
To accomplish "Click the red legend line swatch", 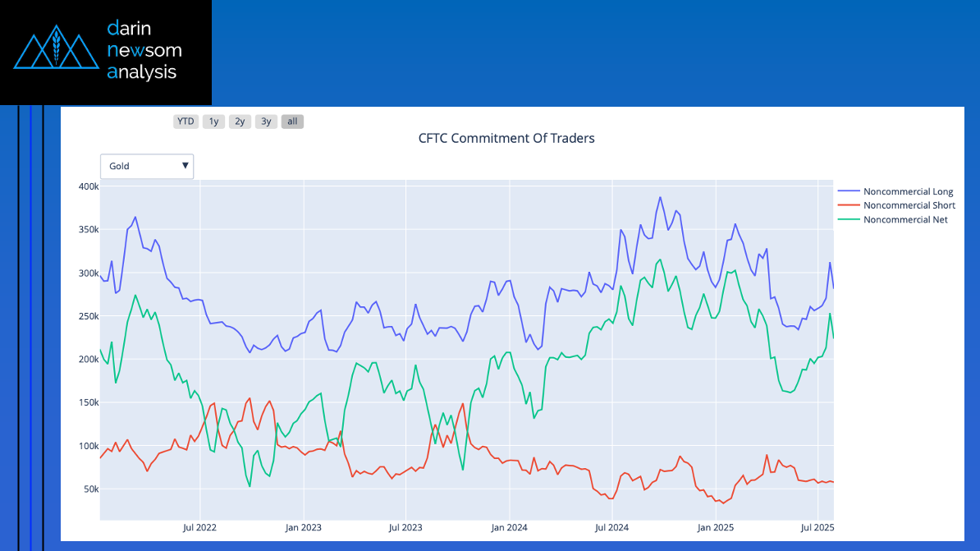I will [x=849, y=205].
